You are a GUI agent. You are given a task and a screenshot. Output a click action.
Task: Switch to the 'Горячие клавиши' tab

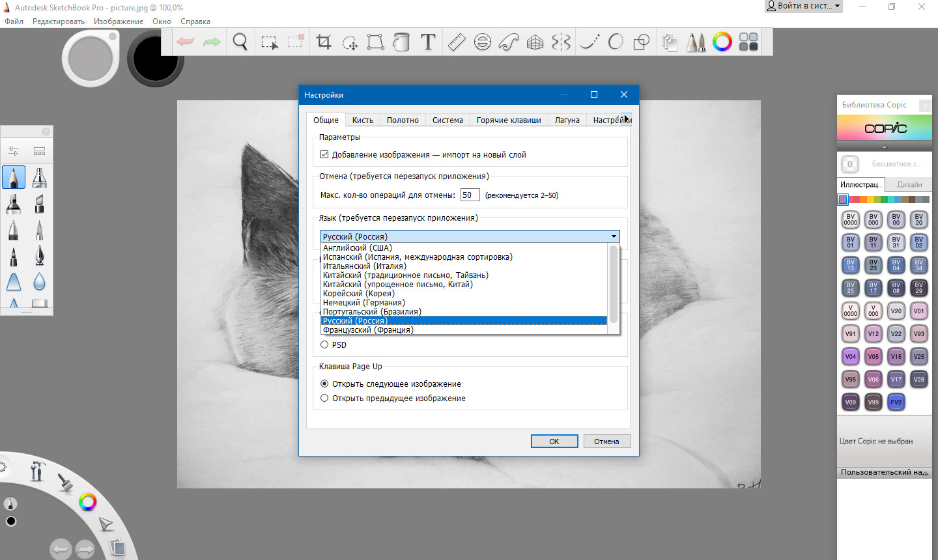point(509,120)
